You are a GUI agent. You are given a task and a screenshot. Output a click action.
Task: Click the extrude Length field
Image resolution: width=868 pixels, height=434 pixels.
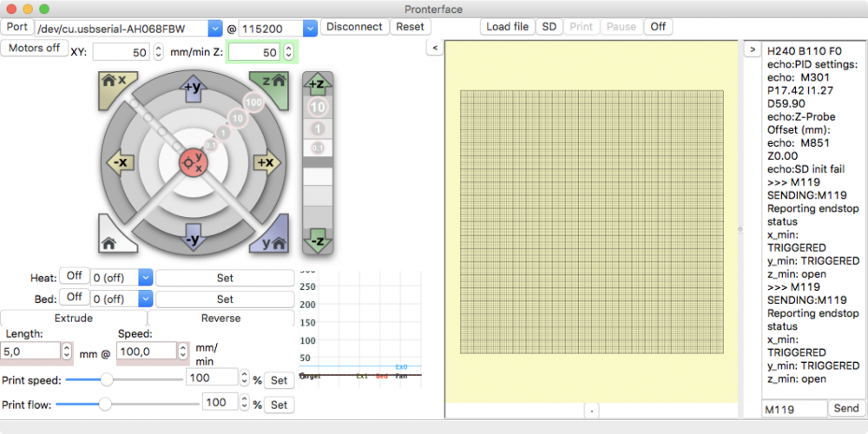(x=30, y=351)
